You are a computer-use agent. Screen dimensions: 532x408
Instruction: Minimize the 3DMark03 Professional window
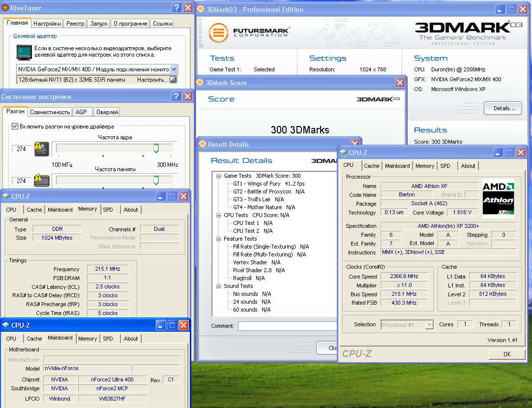point(500,9)
